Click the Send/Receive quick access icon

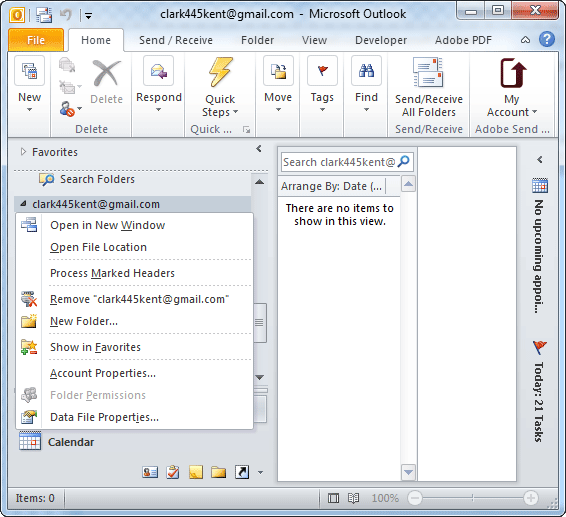point(44,15)
